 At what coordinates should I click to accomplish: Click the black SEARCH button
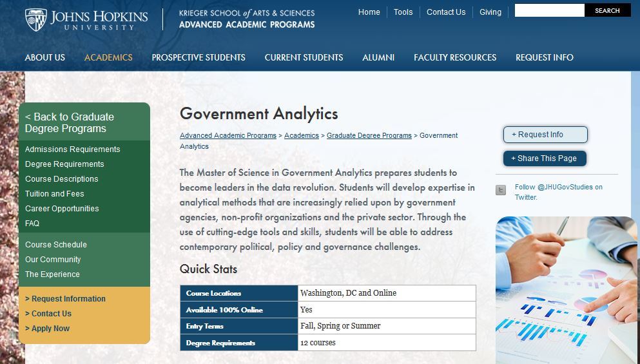coord(607,10)
